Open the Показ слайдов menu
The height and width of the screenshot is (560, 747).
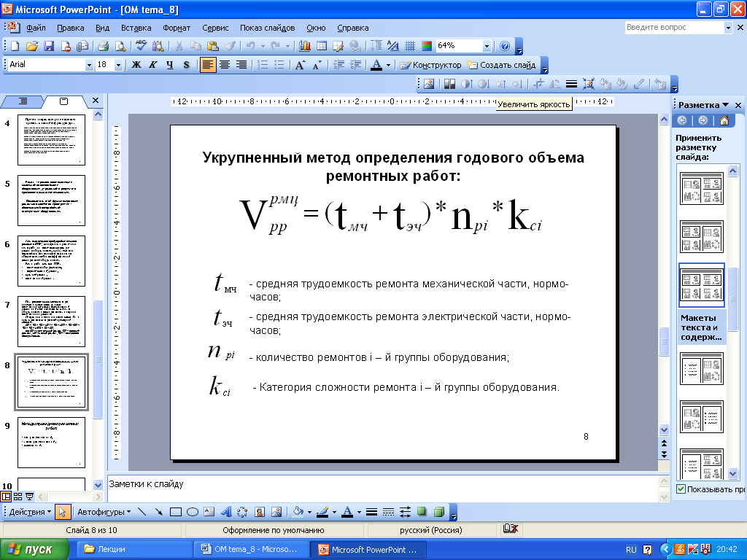pyautogui.click(x=267, y=28)
